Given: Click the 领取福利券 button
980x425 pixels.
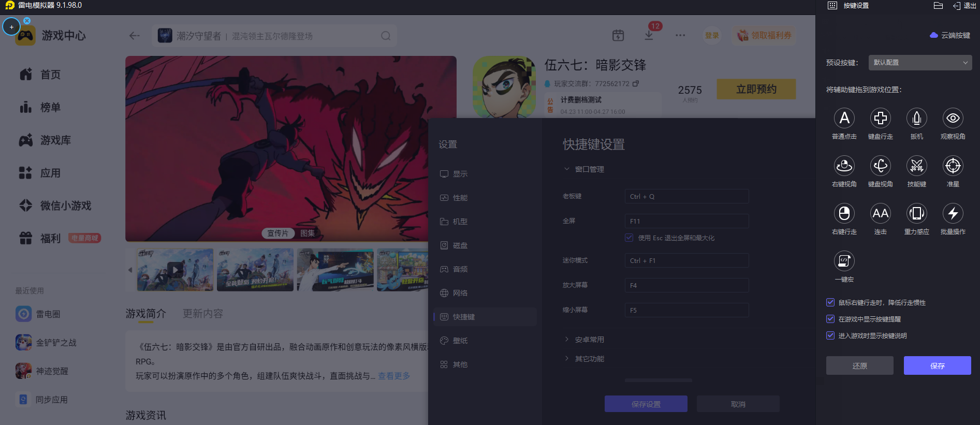Looking at the screenshot, I should 764,35.
